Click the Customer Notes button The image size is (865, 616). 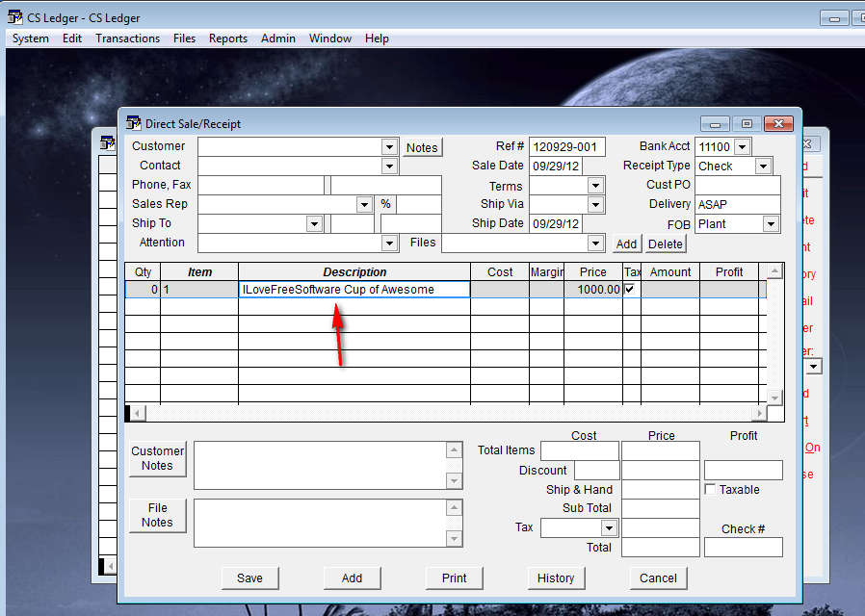click(x=157, y=458)
